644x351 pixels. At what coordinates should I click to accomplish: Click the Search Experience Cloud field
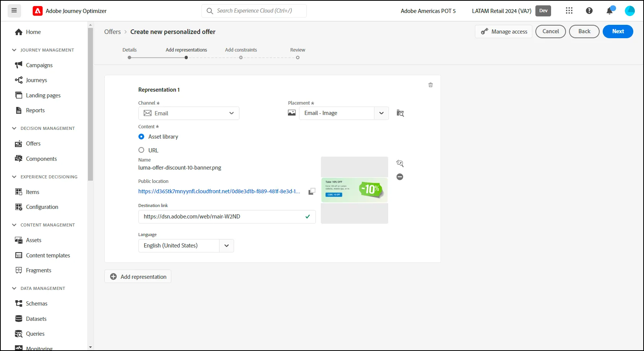[x=254, y=11]
